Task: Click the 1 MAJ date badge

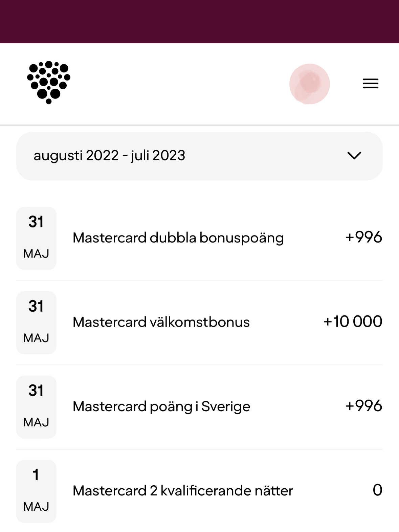Action: point(36,491)
